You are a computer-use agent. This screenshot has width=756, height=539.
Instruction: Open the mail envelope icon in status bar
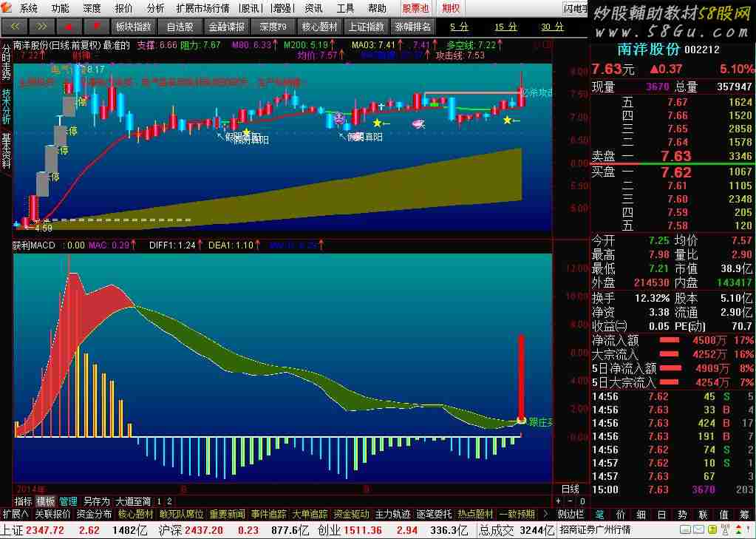[x=700, y=530]
